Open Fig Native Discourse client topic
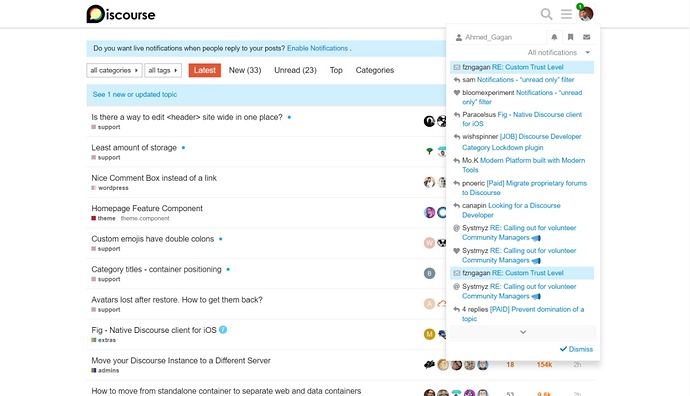Viewport: 690px width, 396px height. (x=154, y=330)
